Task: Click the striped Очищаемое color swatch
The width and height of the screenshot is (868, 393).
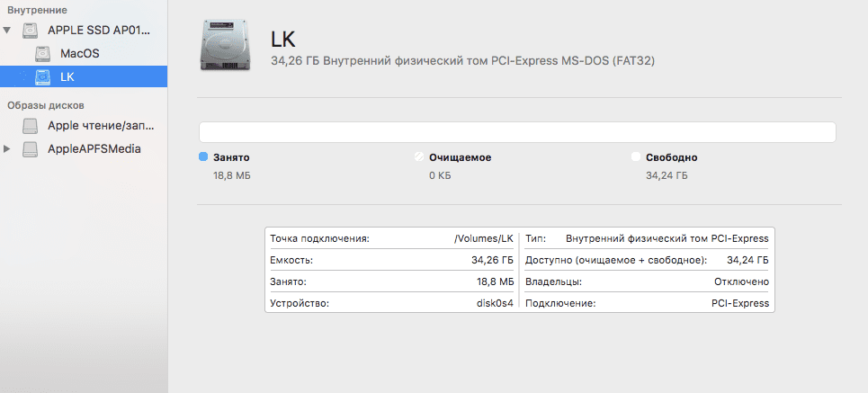Action: (x=418, y=157)
